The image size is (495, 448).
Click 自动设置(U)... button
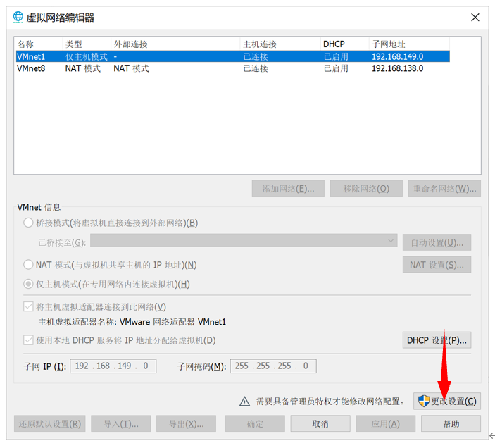[437, 242]
